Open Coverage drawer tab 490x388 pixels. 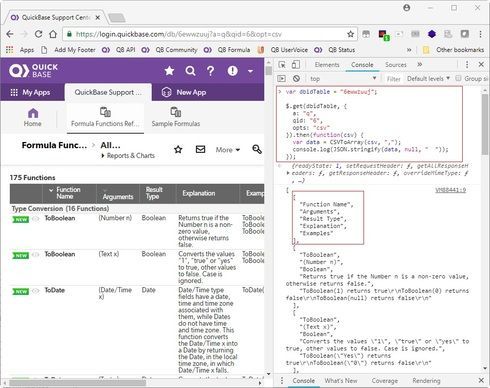tap(384, 380)
